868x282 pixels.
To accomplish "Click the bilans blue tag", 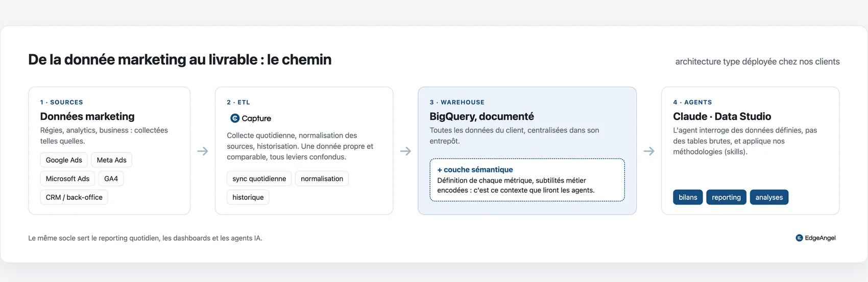I will 688,197.
